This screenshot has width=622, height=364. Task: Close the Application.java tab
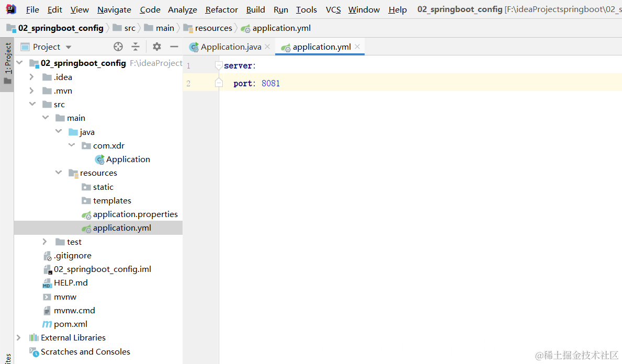tap(267, 47)
